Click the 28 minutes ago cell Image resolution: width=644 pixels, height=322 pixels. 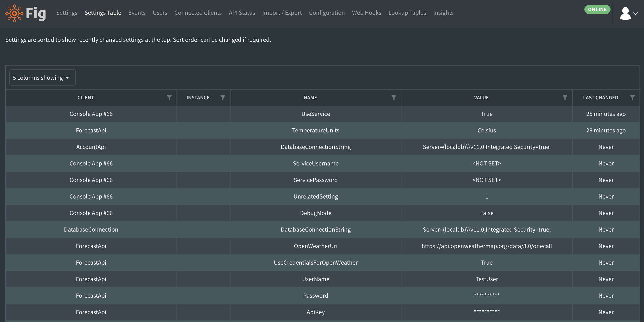(606, 130)
